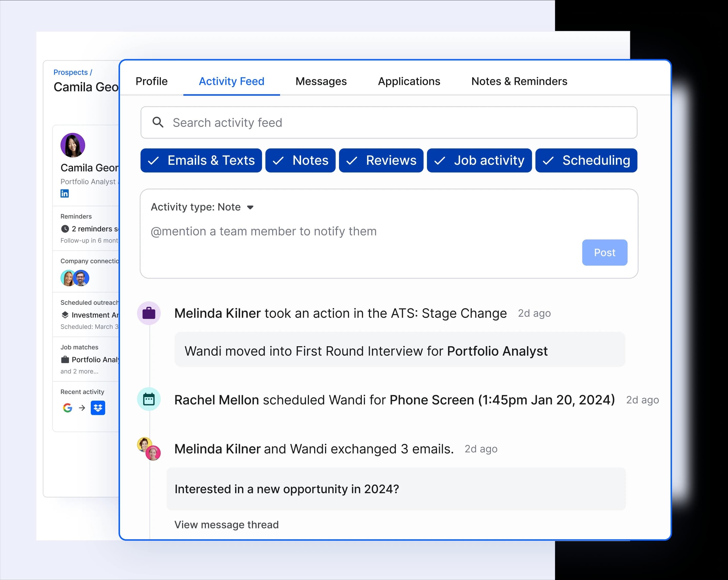Screen dimensions: 728x580
Task: Click the LinkedIn icon under Camila's name
Action: 65,193
